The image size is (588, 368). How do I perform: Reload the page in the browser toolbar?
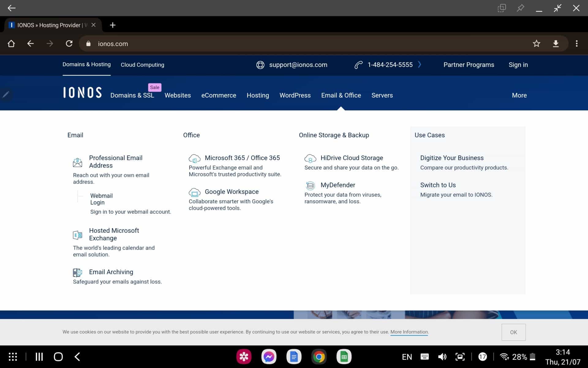(x=69, y=44)
